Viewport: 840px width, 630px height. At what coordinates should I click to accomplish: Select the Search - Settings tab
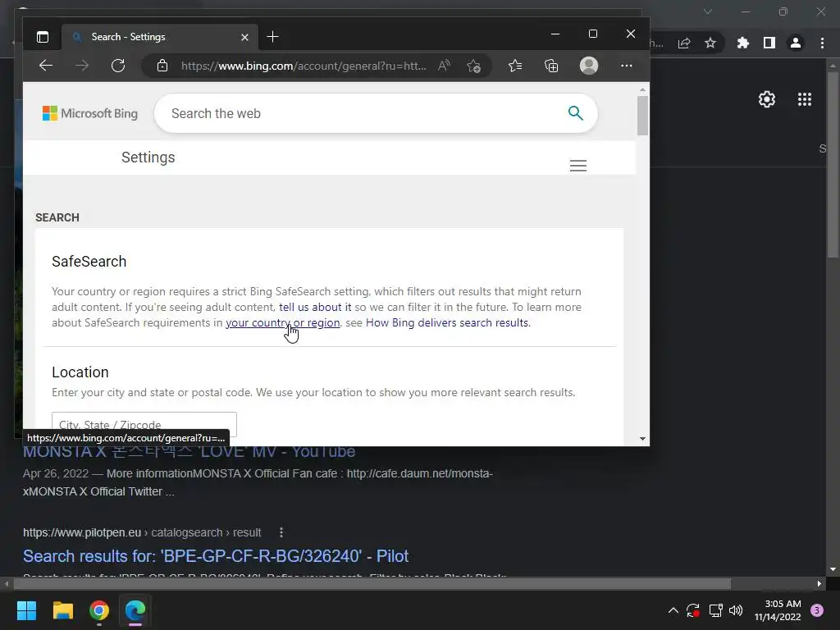160,37
